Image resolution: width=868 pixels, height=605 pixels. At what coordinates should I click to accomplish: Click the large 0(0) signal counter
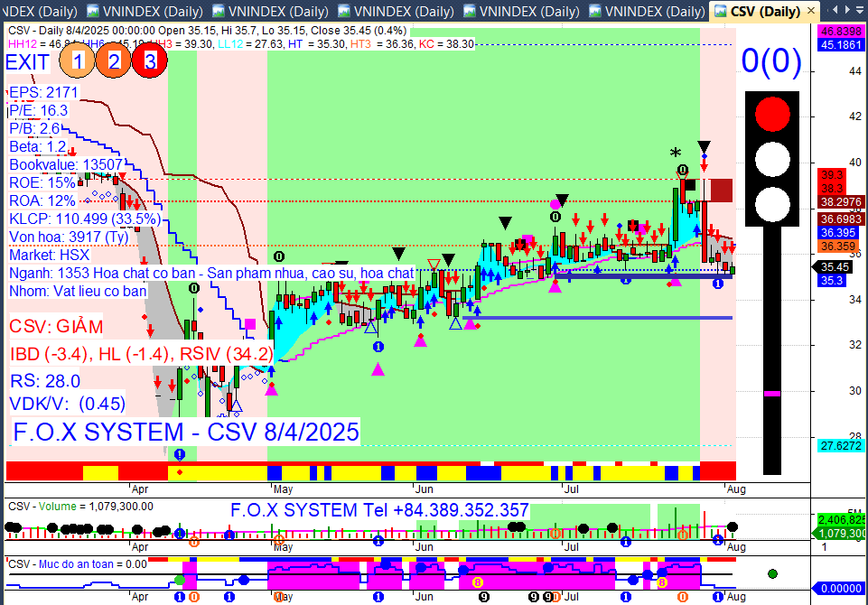771,60
